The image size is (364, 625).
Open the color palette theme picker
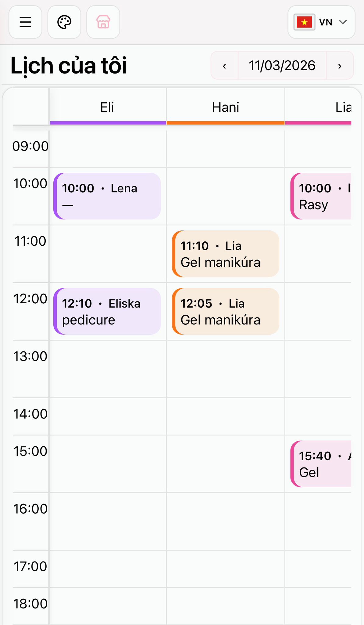click(x=64, y=22)
